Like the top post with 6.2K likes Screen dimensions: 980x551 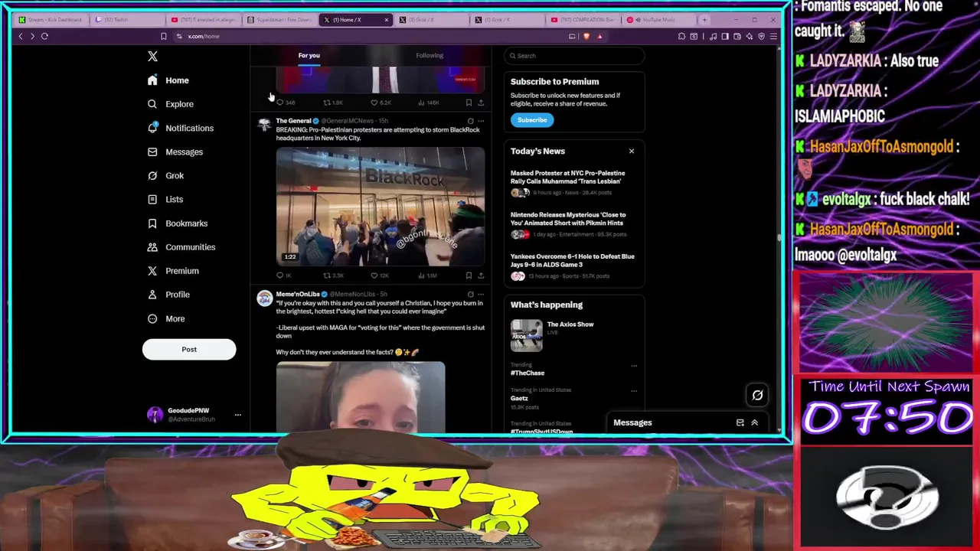coord(374,103)
